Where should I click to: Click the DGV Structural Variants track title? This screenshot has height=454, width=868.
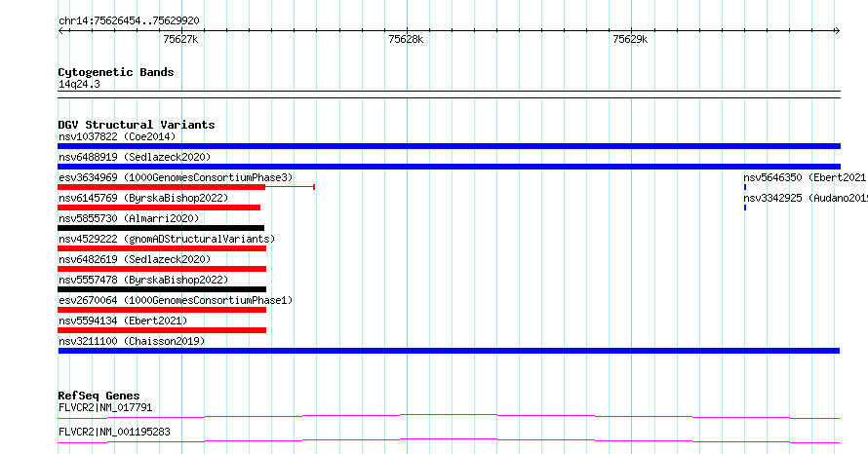point(137,125)
